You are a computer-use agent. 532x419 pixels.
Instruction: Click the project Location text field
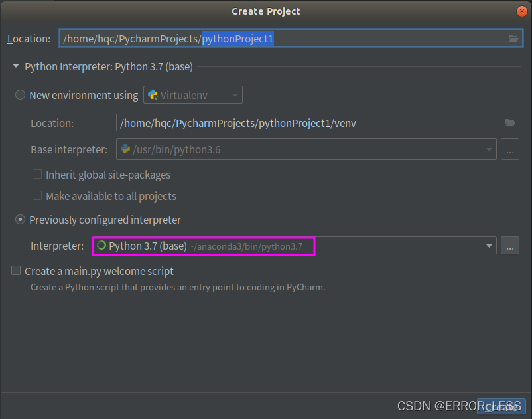291,39
